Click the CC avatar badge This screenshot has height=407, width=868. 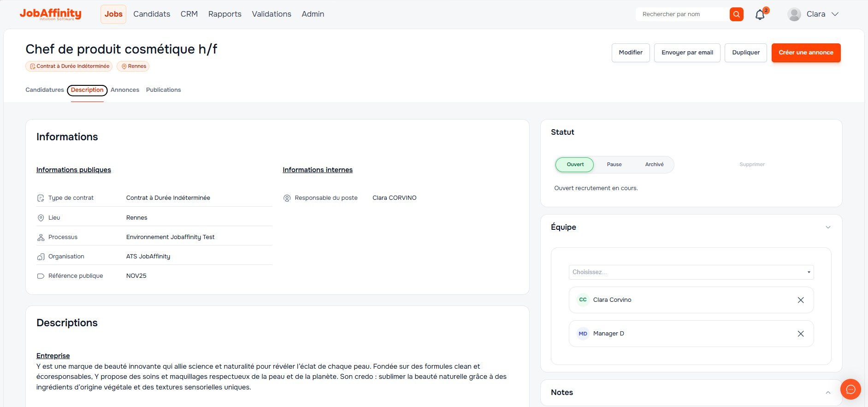(583, 300)
